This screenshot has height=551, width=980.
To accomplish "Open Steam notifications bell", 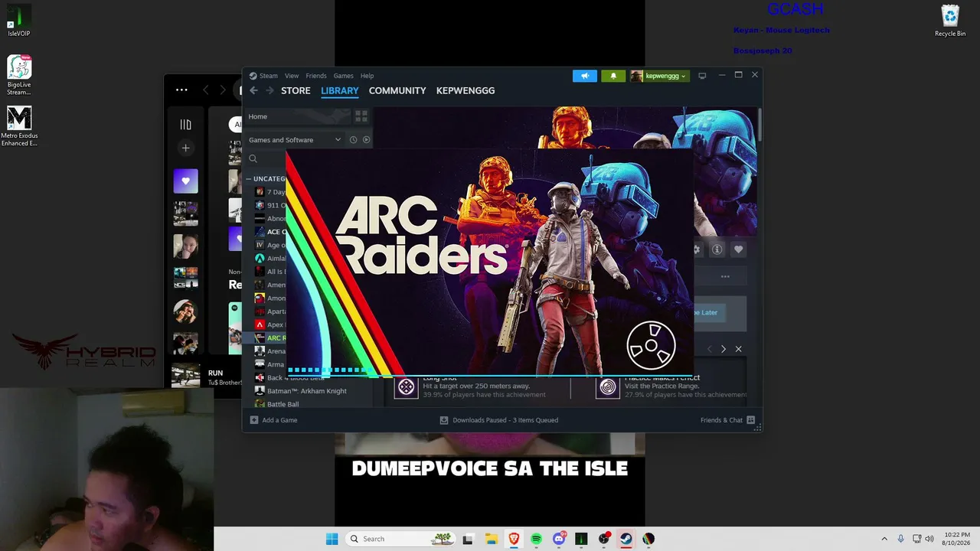I will [x=613, y=76].
